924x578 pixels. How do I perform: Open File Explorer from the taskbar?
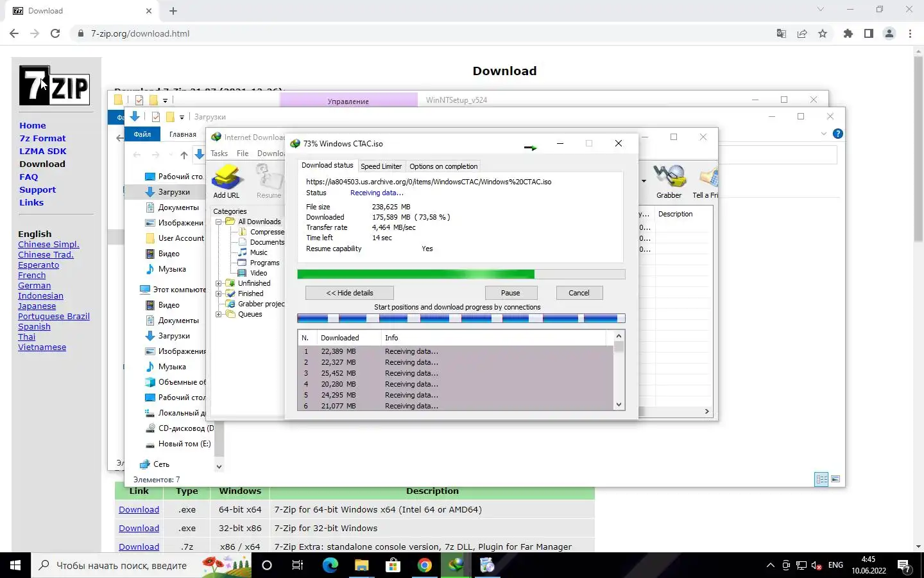(x=361, y=565)
